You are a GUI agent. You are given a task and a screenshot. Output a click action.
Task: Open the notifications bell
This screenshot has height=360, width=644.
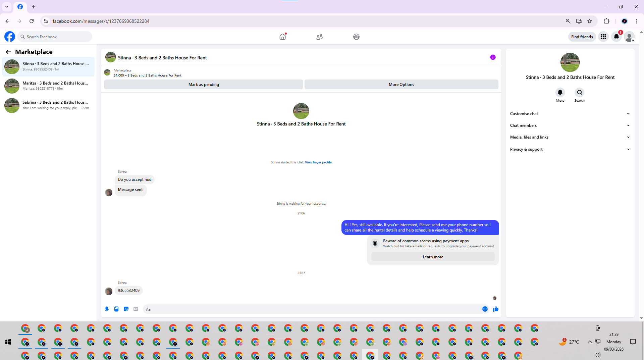(x=616, y=37)
